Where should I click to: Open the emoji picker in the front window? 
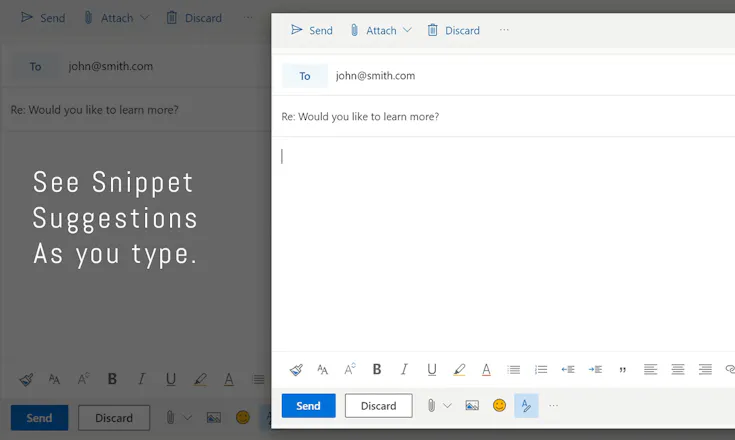(499, 405)
